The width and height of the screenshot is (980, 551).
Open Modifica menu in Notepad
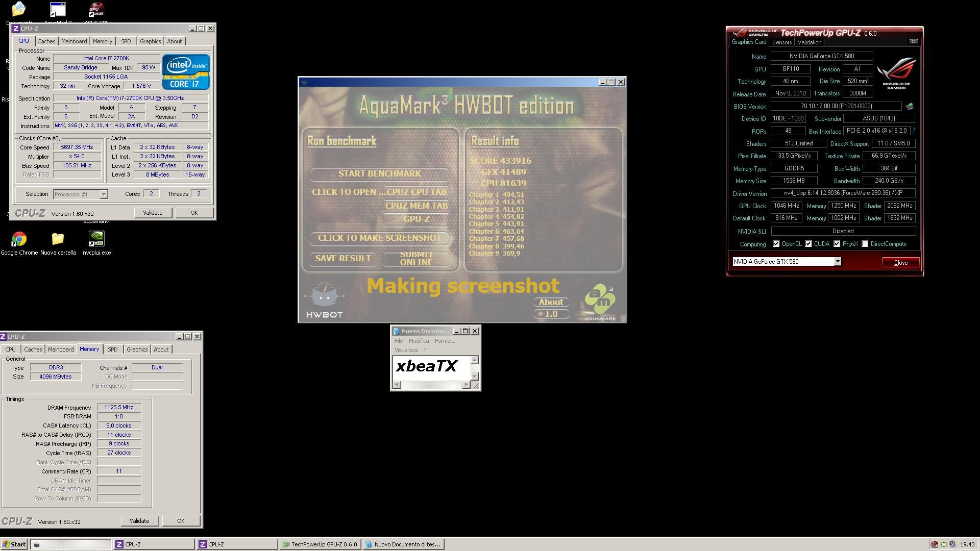(x=419, y=341)
